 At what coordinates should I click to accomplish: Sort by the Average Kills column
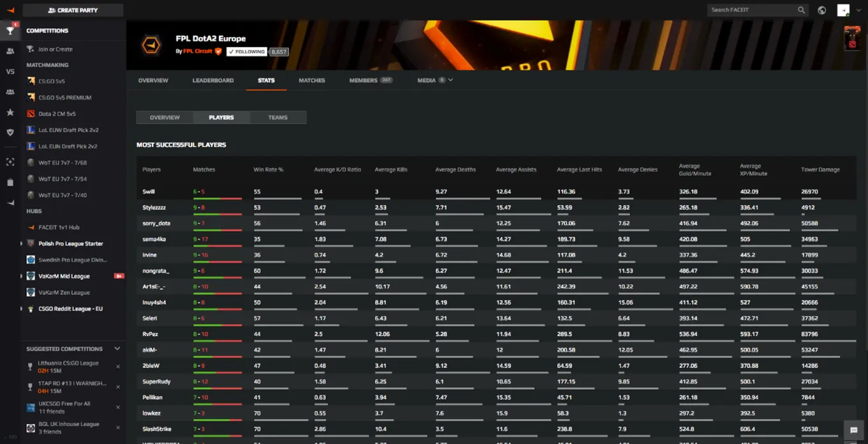[391, 170]
